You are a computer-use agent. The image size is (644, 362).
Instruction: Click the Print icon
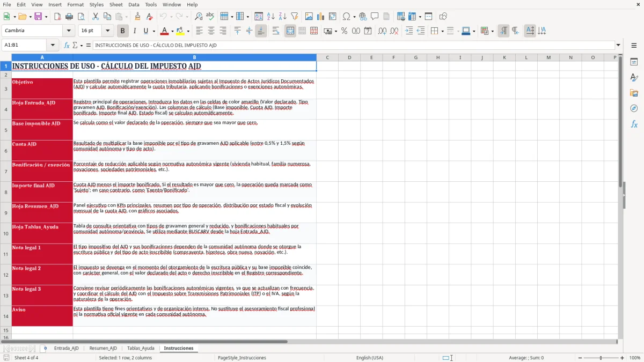[69, 17]
